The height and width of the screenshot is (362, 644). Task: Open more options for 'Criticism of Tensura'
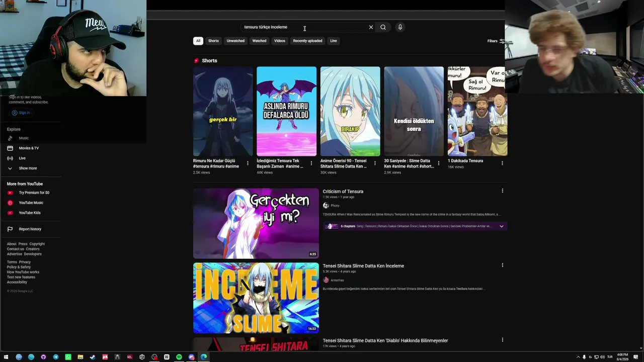[502, 191]
